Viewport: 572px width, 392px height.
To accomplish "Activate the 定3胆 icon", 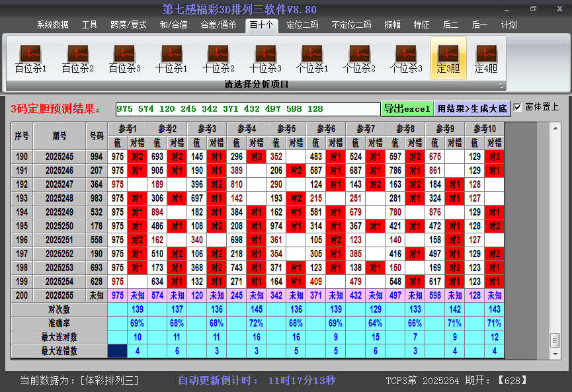I will tap(448, 58).
